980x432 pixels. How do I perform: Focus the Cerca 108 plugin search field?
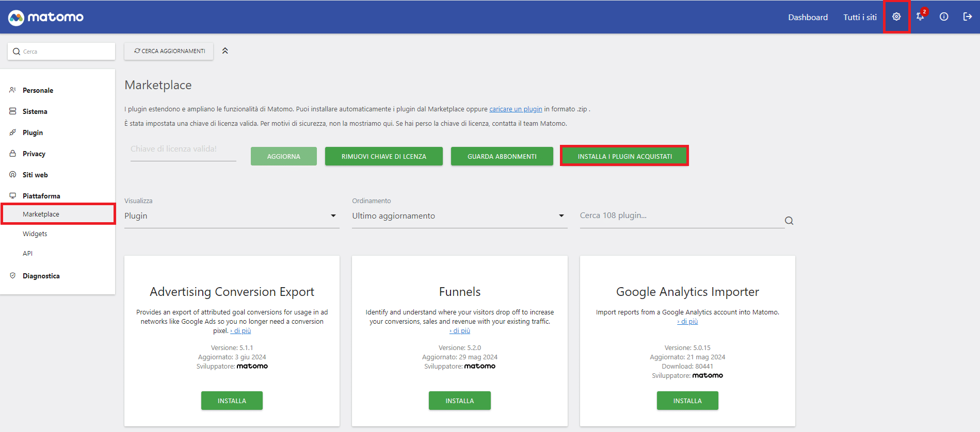(x=682, y=215)
